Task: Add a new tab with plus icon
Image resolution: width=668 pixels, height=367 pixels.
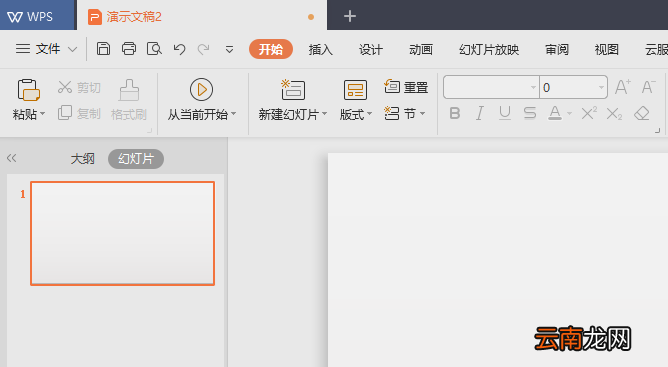Action: click(350, 16)
